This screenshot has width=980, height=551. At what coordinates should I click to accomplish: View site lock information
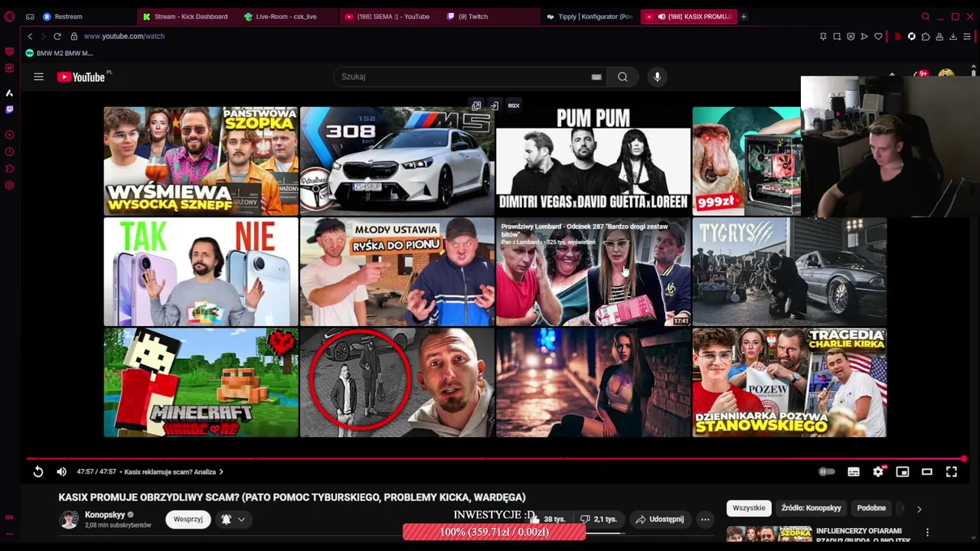74,36
